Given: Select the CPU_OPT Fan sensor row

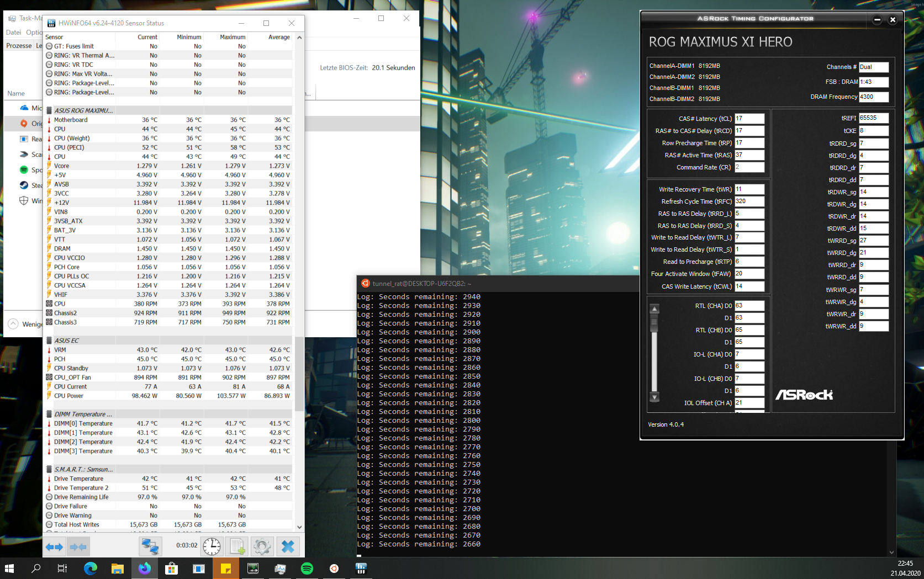Looking at the screenshot, I should [168, 378].
